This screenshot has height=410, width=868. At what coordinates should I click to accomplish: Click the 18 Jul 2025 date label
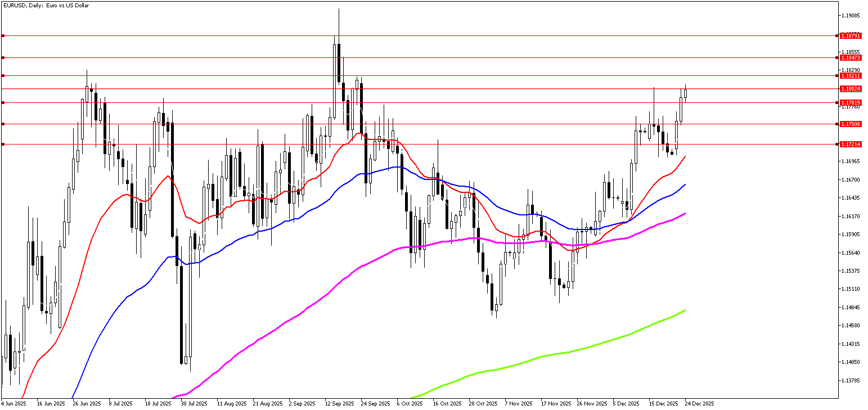click(158, 404)
